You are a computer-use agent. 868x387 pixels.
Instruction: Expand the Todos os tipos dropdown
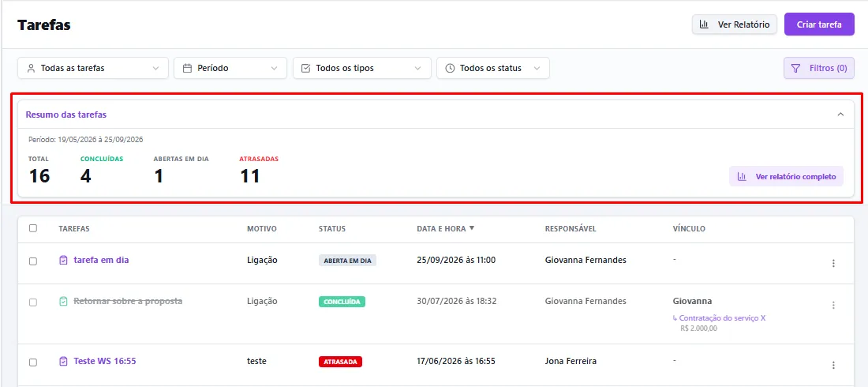click(x=362, y=68)
